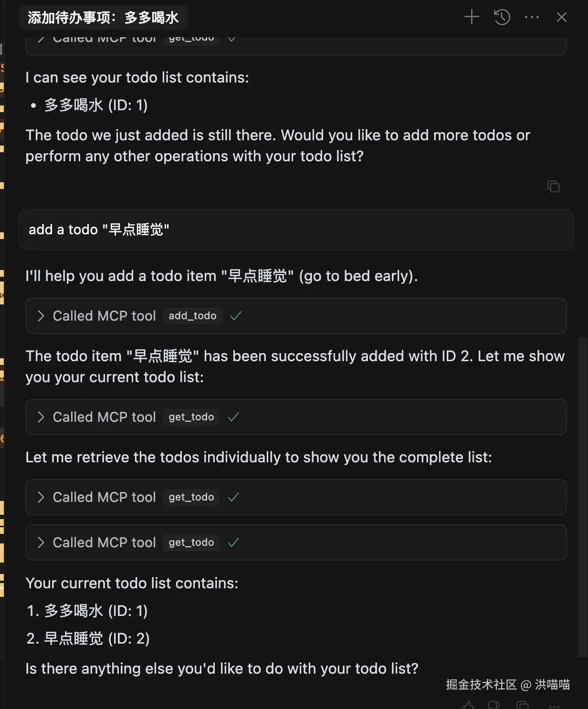The image size is (588, 709).
Task: Click the chat panel vertical scrollbar
Action: pos(582,496)
